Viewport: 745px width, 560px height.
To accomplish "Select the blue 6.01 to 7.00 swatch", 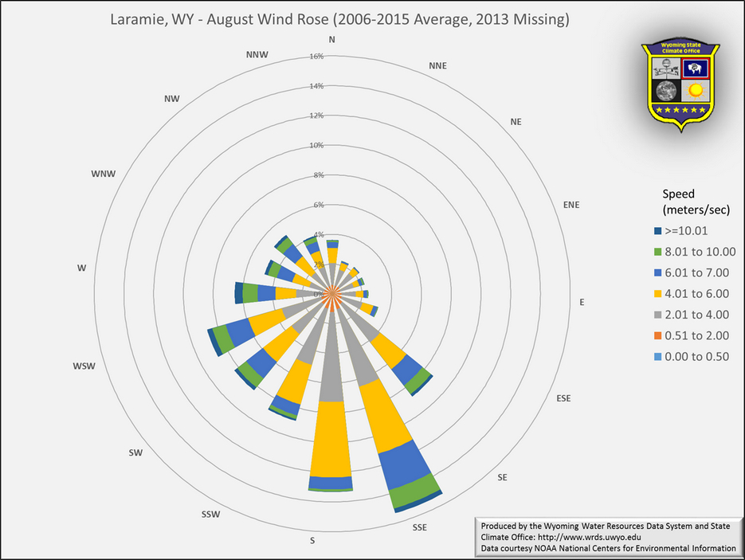I will coord(657,272).
